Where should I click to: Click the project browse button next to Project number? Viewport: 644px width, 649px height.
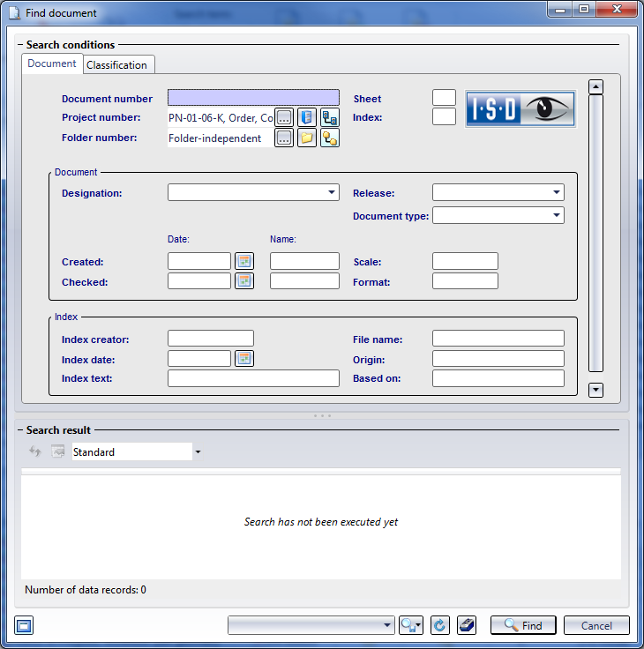click(284, 117)
